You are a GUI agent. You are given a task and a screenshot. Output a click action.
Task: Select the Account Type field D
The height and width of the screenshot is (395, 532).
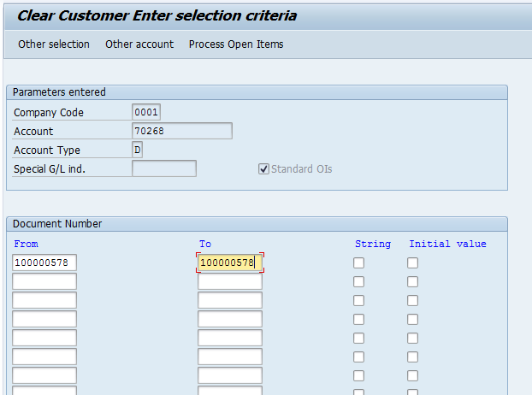tap(137, 150)
